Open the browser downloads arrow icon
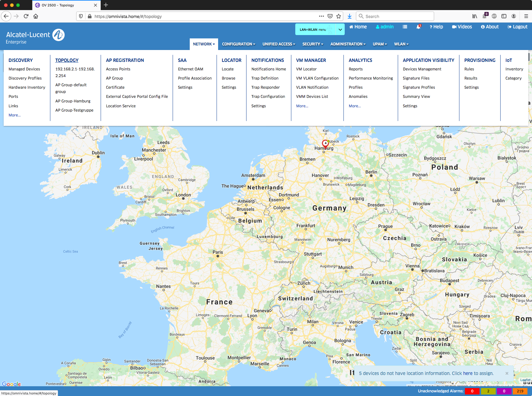 pos(350,16)
